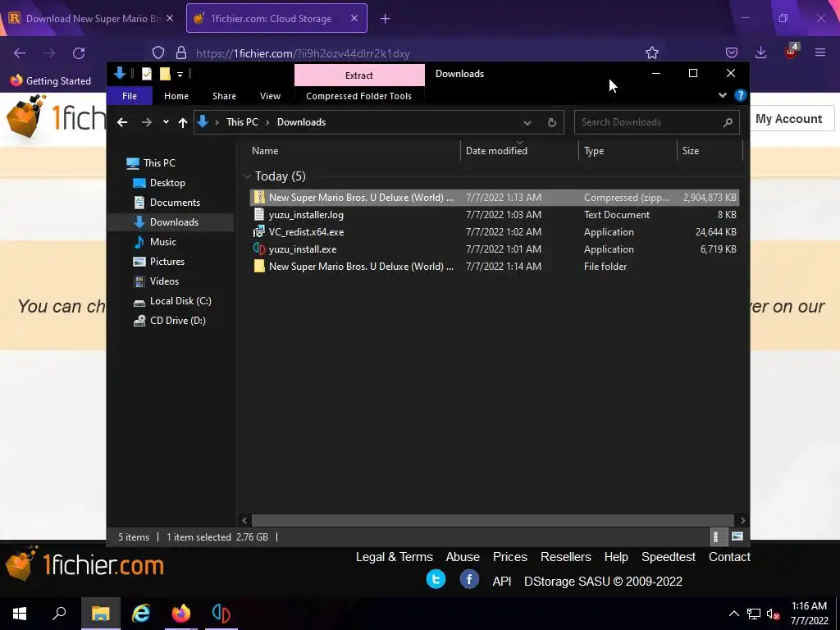Go back in Explorer navigation
The image size is (840, 630).
[122, 122]
